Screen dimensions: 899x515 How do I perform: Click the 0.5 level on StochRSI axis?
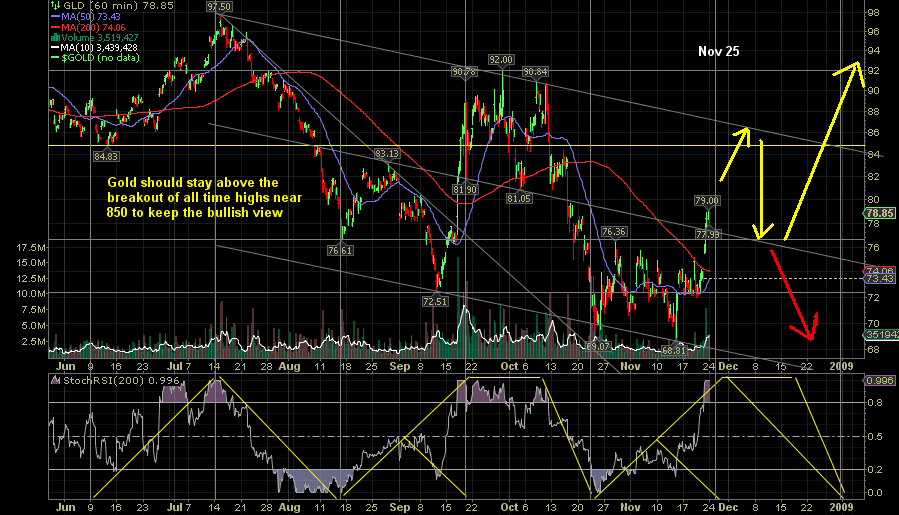(874, 436)
